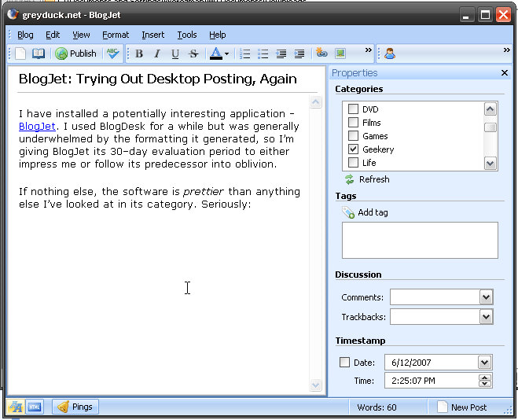
Task: Switch to the normal WYSIWYG editor view
Action: pyautogui.click(x=16, y=407)
